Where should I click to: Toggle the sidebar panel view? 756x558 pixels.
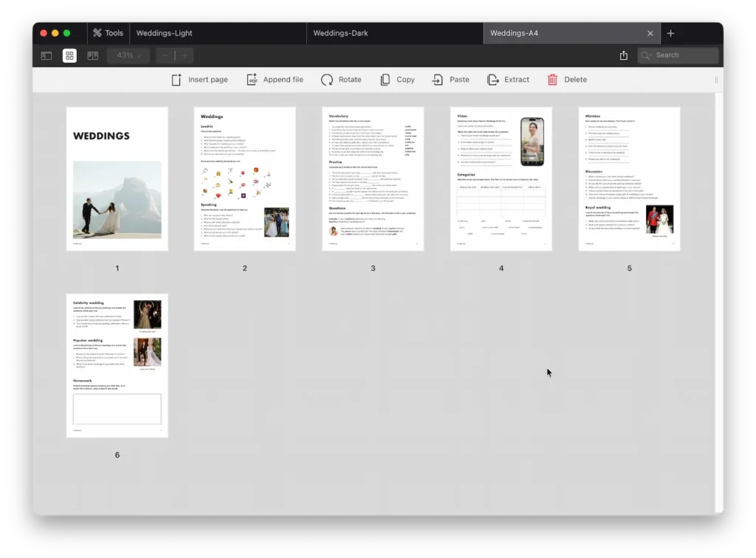47,55
